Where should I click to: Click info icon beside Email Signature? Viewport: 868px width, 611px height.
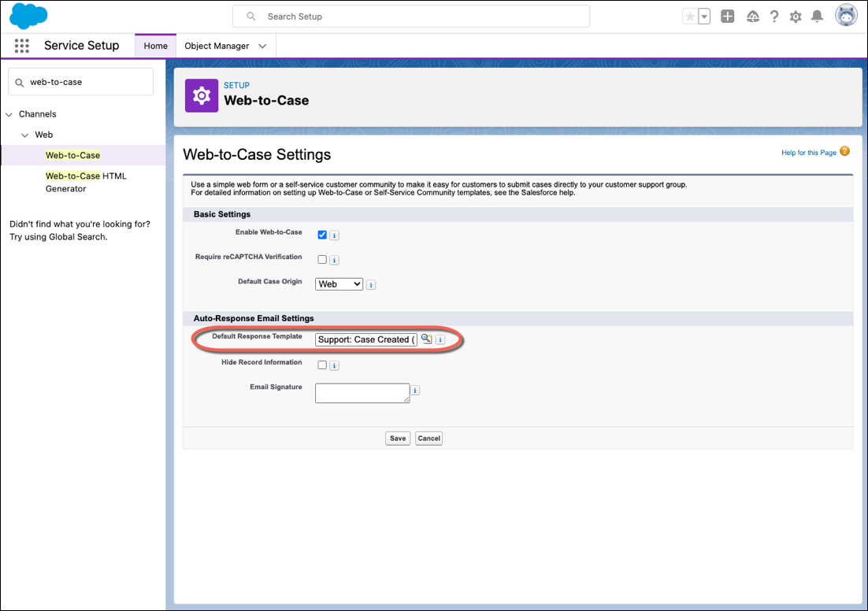[415, 391]
